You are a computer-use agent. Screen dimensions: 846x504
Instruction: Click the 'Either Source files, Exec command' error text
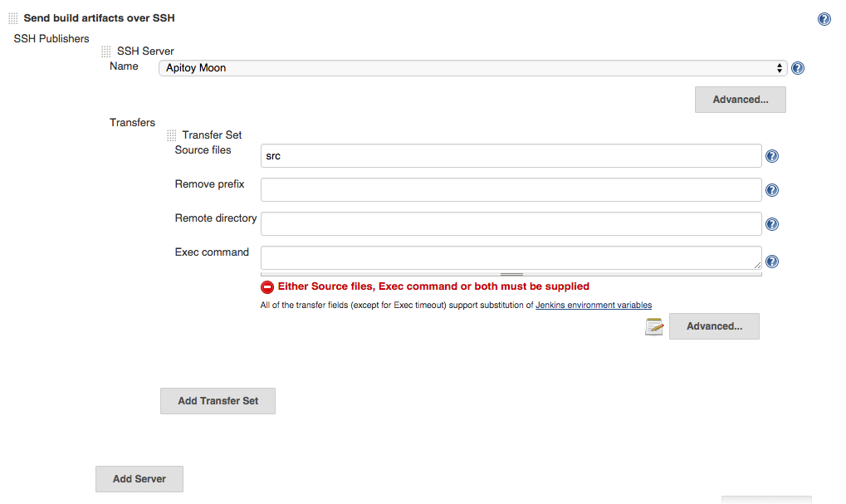[x=433, y=286]
